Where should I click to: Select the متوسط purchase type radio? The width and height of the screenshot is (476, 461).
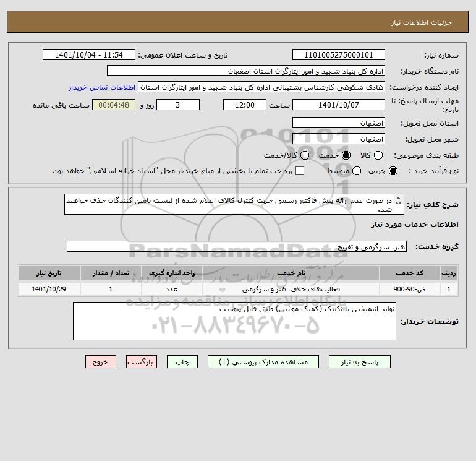point(357,171)
